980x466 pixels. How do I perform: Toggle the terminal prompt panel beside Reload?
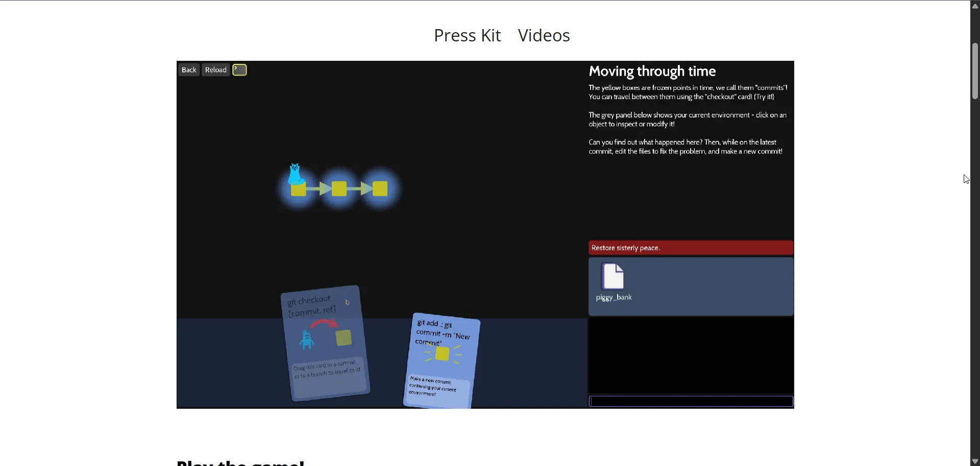coord(239,69)
